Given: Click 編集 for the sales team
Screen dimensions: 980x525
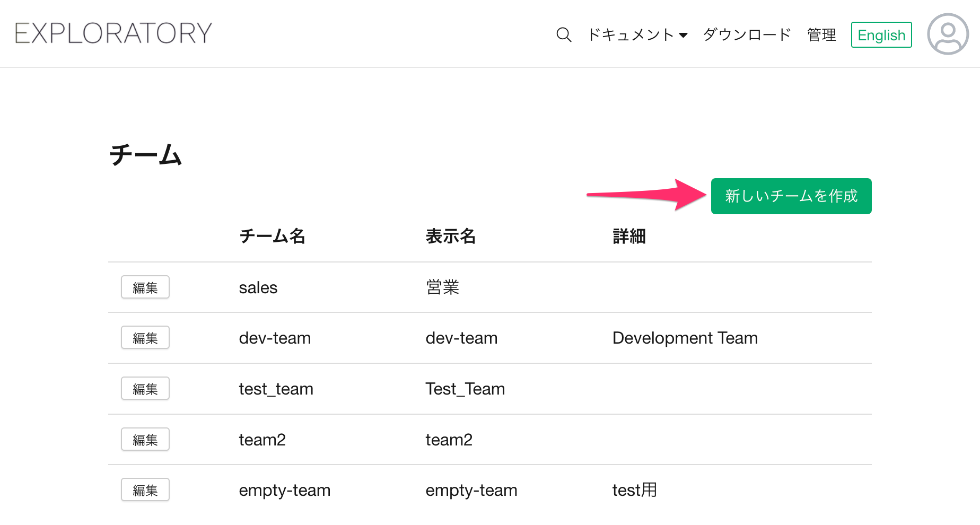Looking at the screenshot, I should (x=145, y=287).
